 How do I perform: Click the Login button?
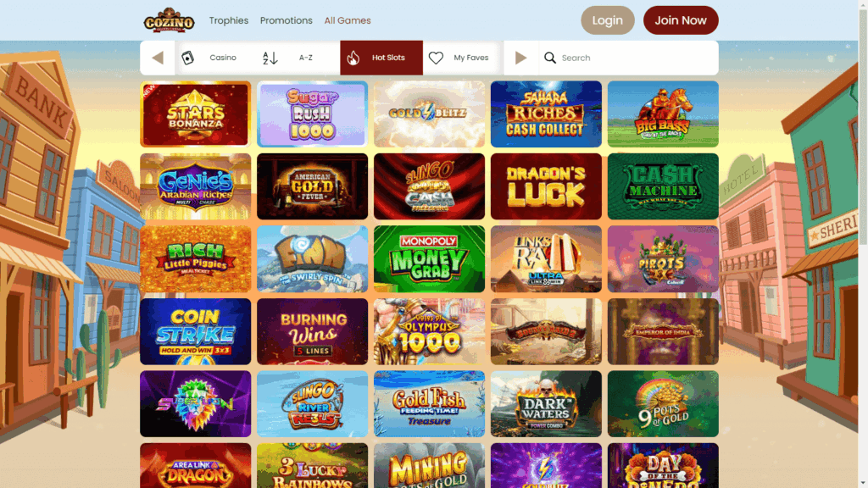click(x=607, y=20)
